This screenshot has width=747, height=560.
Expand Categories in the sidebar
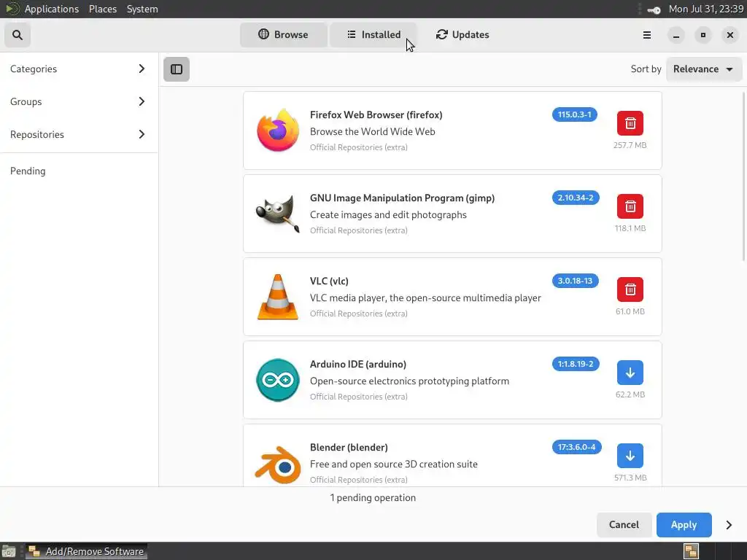point(79,69)
